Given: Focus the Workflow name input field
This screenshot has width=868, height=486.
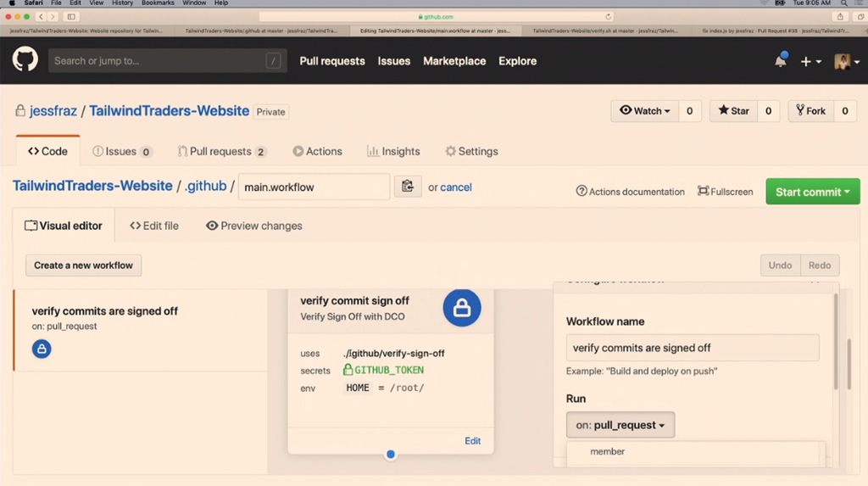Looking at the screenshot, I should (693, 348).
